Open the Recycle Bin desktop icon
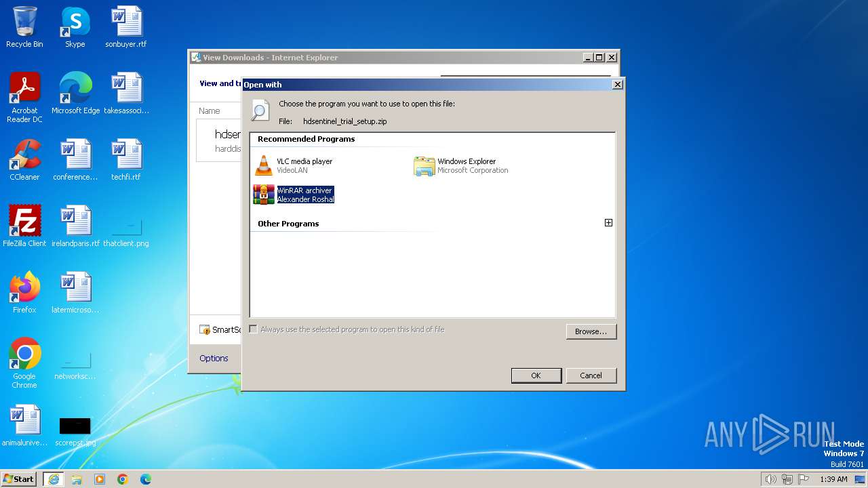The height and width of the screenshot is (488, 868). click(24, 27)
